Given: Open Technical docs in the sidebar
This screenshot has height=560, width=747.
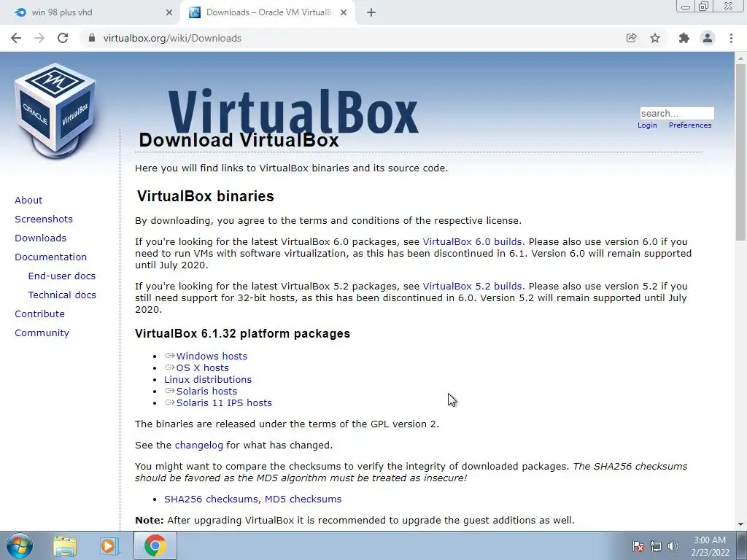Looking at the screenshot, I should [x=62, y=295].
